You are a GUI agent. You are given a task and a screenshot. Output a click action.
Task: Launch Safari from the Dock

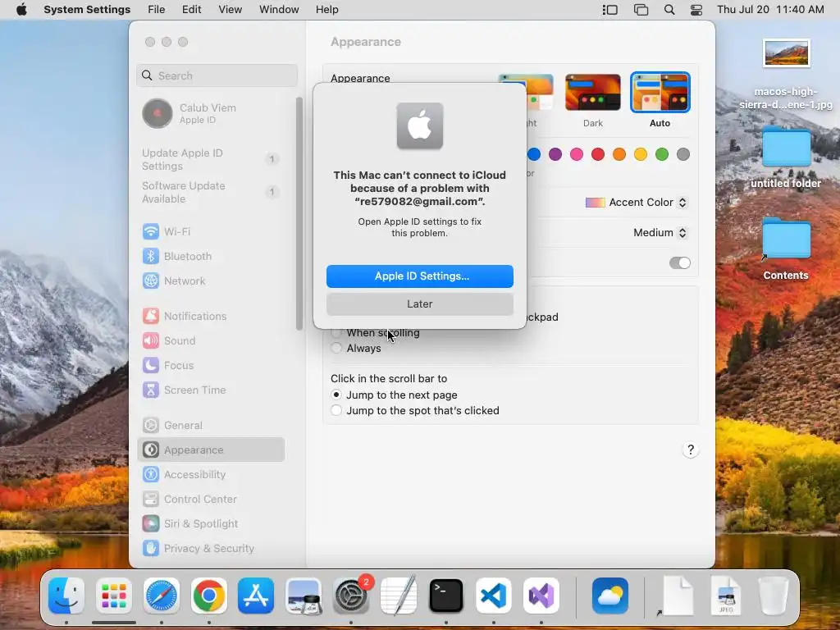(x=162, y=596)
